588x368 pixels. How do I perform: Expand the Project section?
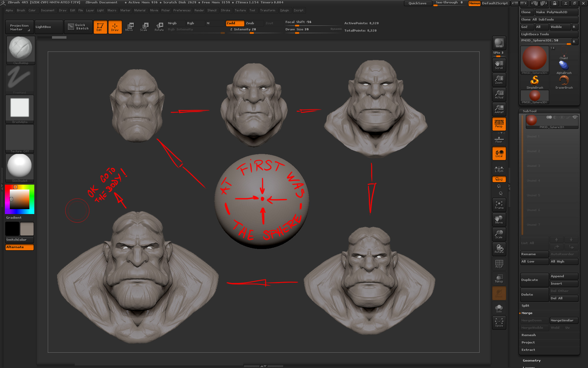pos(528,343)
